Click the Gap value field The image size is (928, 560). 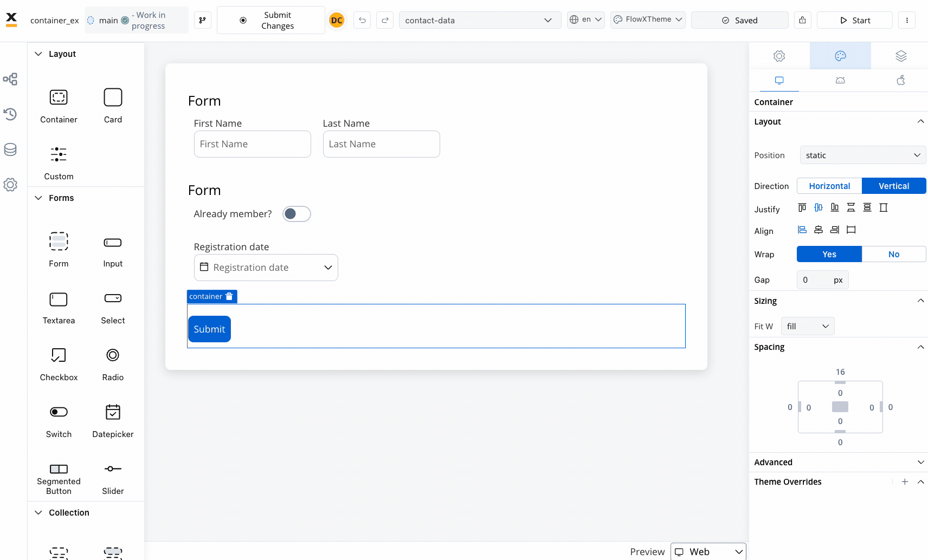click(822, 280)
